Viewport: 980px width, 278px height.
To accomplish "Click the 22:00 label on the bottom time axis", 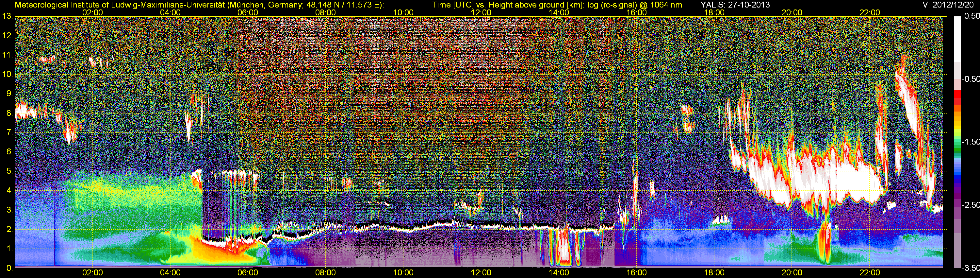I will [870, 273].
